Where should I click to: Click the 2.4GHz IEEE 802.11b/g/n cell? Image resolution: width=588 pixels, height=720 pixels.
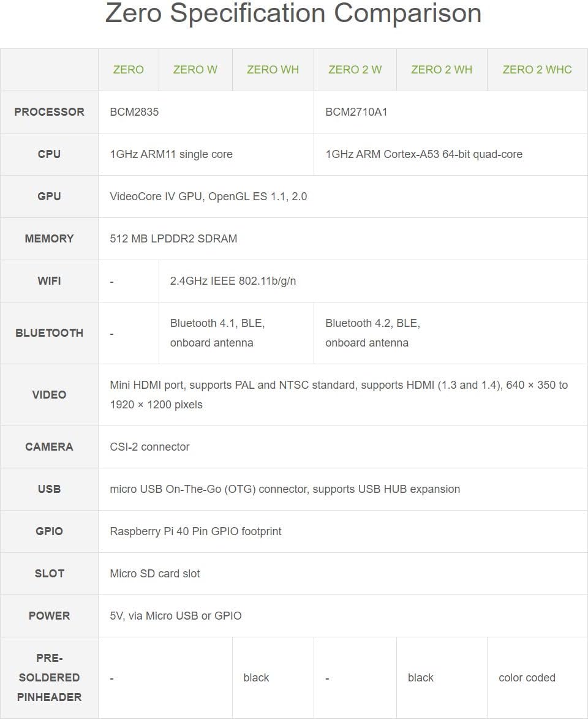233,281
